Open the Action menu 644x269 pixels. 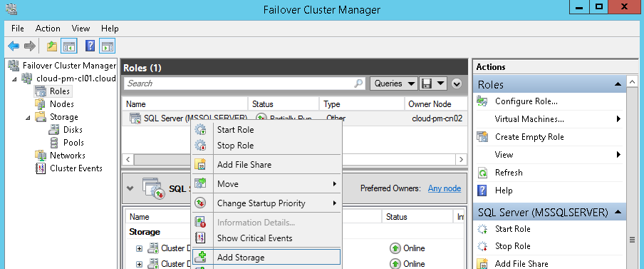(48, 29)
